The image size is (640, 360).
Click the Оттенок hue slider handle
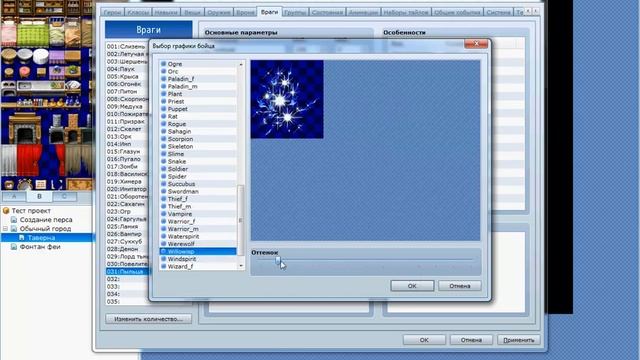[278, 260]
